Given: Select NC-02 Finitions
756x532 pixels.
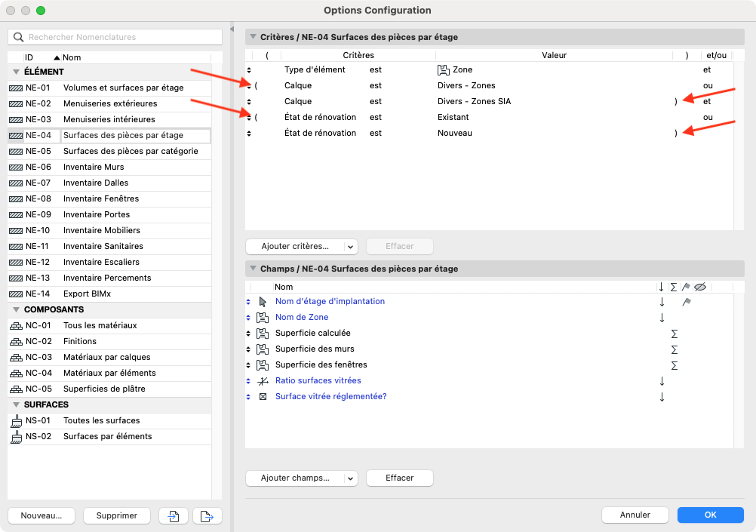Looking at the screenshot, I should (x=109, y=342).
